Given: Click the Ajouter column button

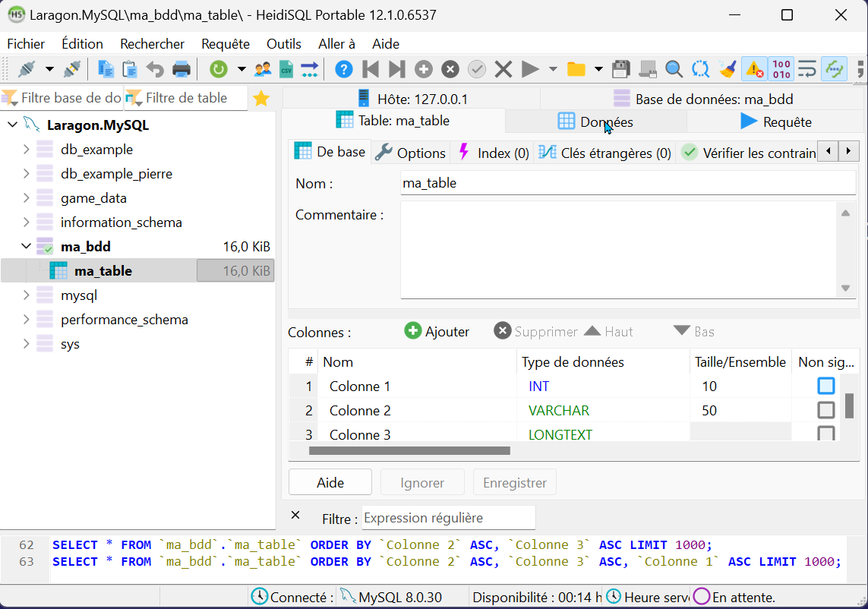Looking at the screenshot, I should coord(437,332).
